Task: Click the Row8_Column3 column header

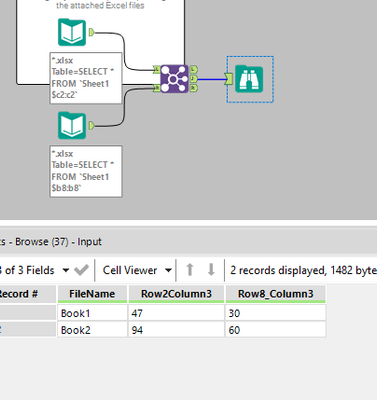Action: [x=276, y=294]
